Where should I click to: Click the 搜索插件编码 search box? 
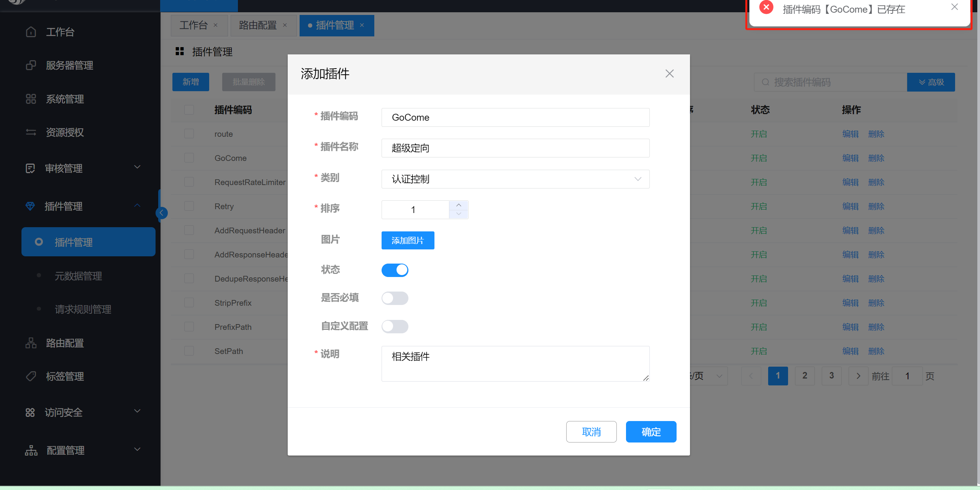coord(830,82)
